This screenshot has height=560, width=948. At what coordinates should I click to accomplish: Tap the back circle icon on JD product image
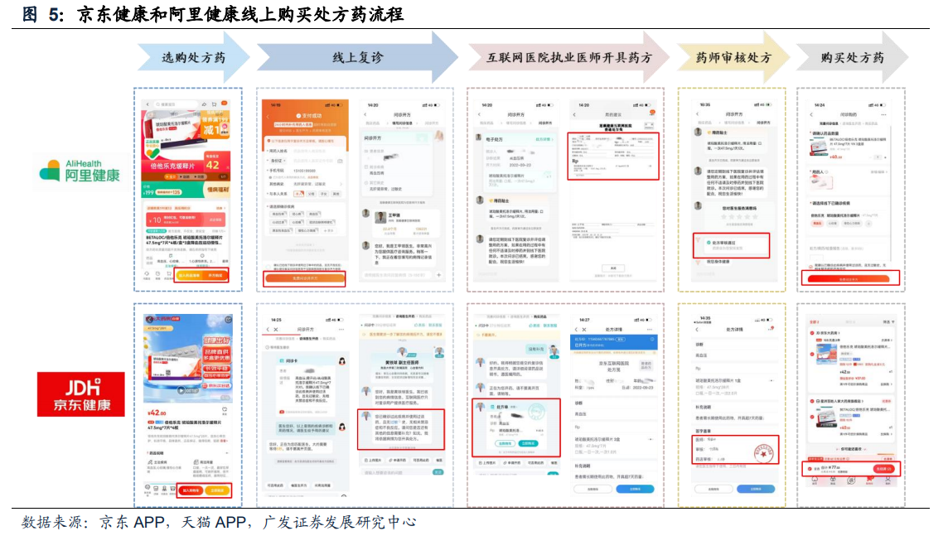point(149,319)
